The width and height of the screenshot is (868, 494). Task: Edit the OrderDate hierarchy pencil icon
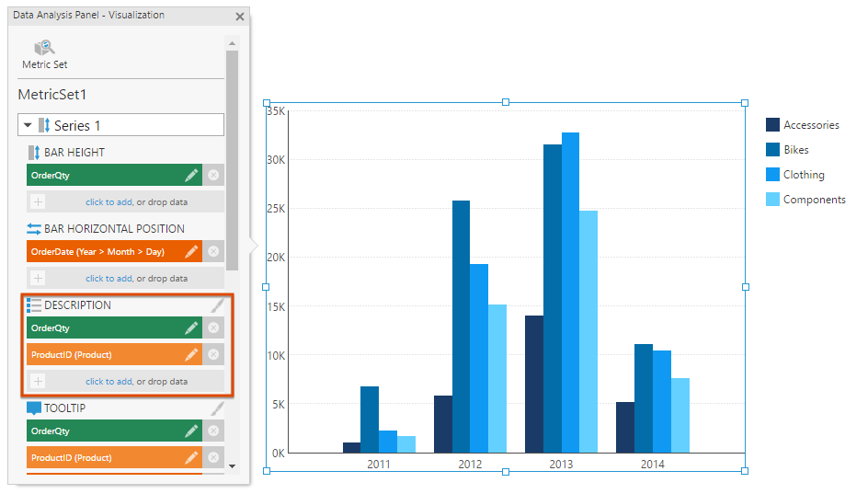pyautogui.click(x=191, y=251)
